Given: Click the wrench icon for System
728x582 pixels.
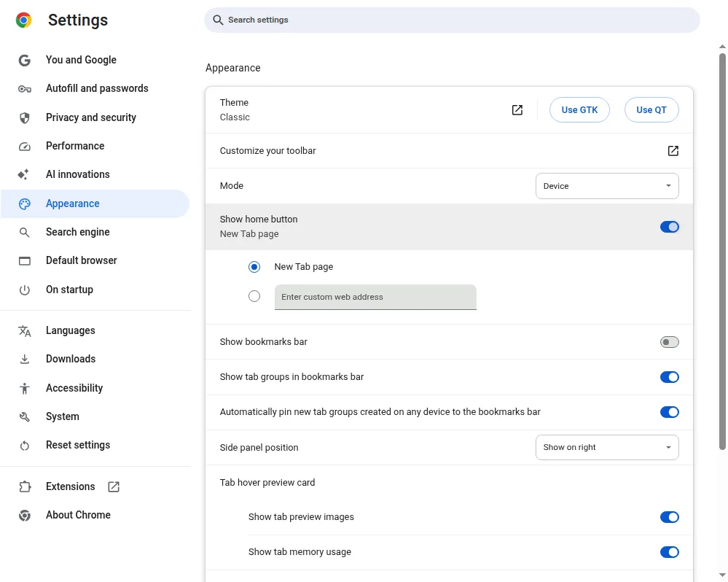Looking at the screenshot, I should point(25,417).
